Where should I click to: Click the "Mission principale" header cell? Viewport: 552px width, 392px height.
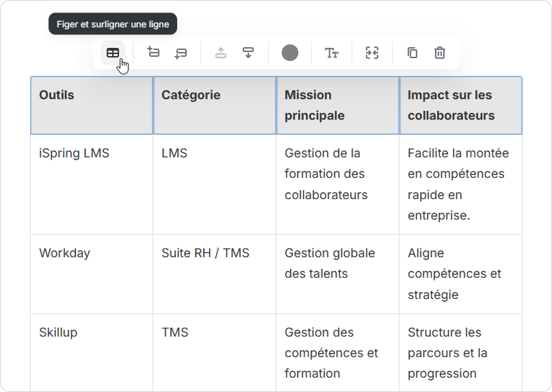click(x=337, y=105)
